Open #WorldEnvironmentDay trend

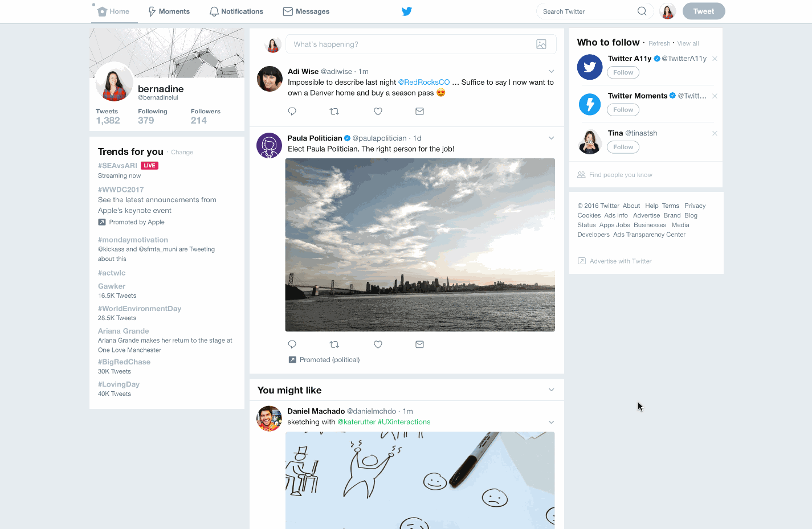[x=140, y=309]
